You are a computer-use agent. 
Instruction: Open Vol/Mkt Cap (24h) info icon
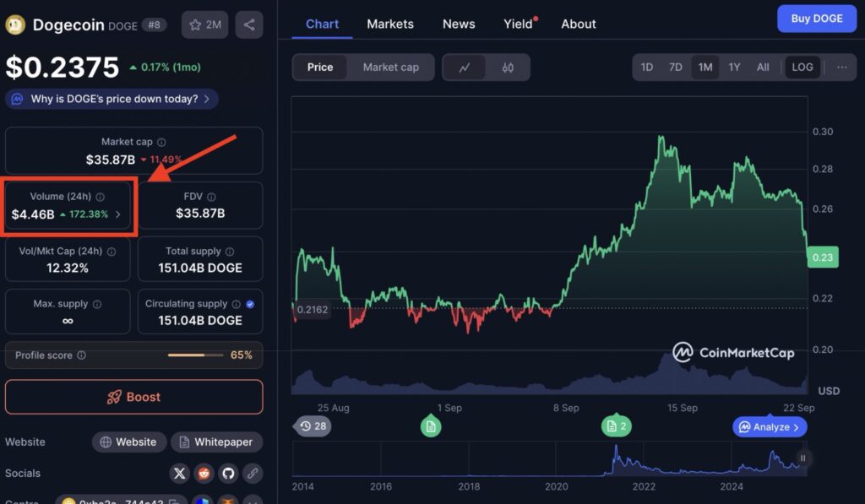pos(112,252)
